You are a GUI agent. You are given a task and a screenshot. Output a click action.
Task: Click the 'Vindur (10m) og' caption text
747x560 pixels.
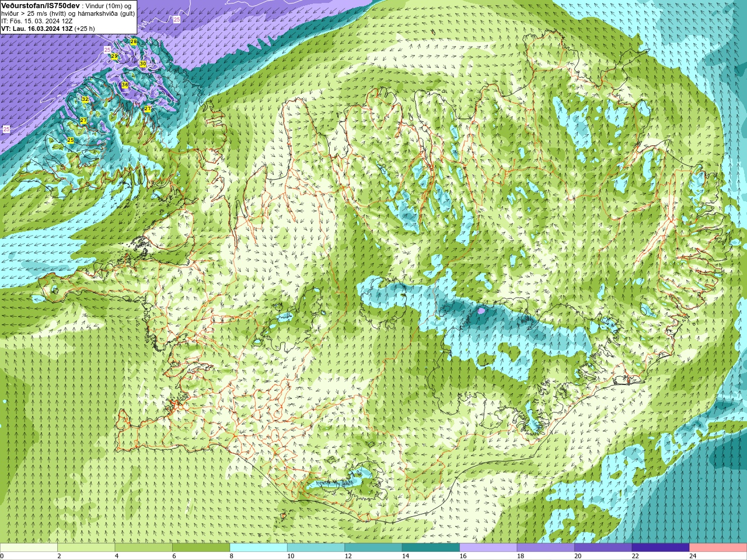coord(108,5)
